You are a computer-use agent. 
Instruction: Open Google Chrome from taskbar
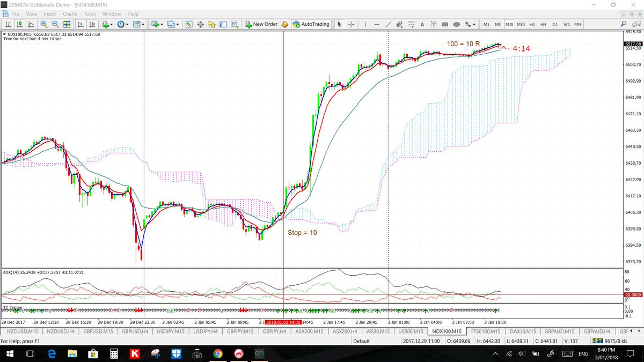[x=217, y=354]
